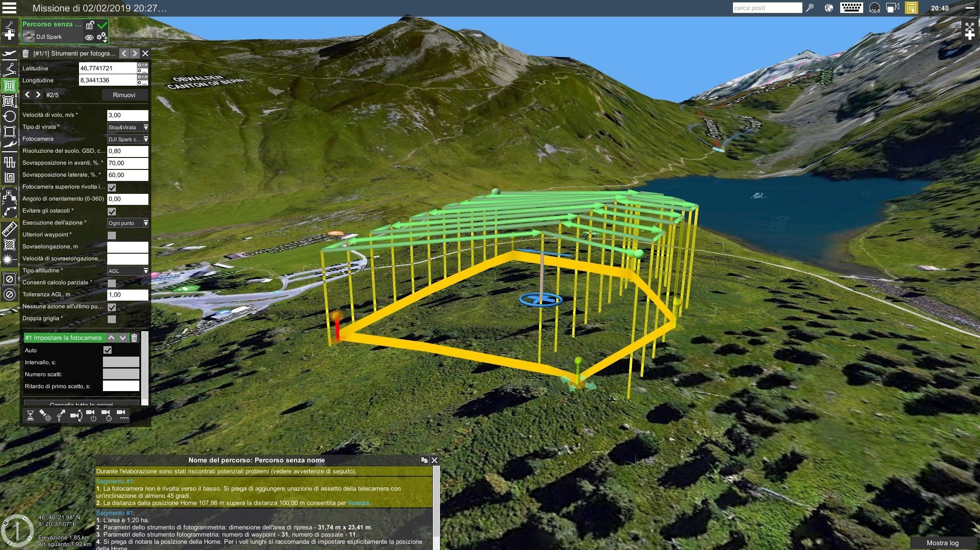Screen dimensions: 980x550
Task: Enable 'Nessuna azione all'ultimo punto' checkbox
Action: coord(112,306)
